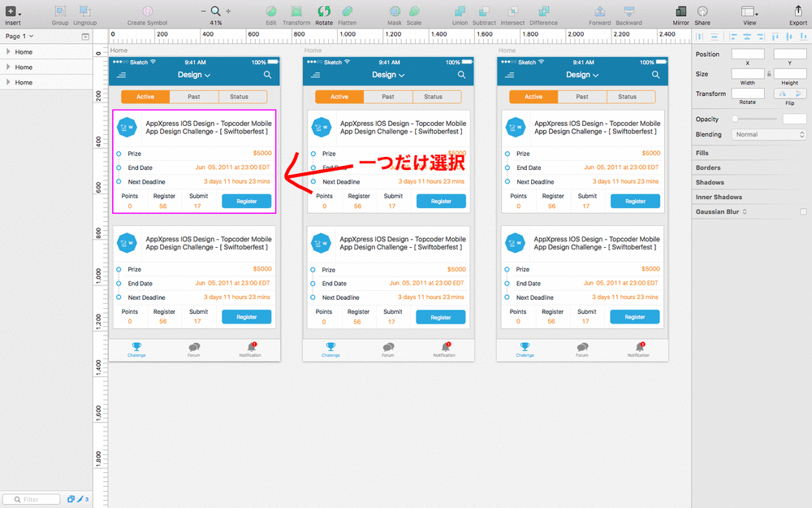The height and width of the screenshot is (508, 812).
Task: Click the Group toolbar icon
Action: pos(60,11)
